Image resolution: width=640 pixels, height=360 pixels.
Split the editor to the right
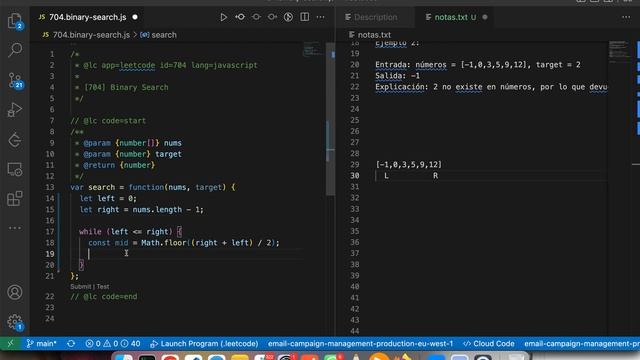click(304, 17)
